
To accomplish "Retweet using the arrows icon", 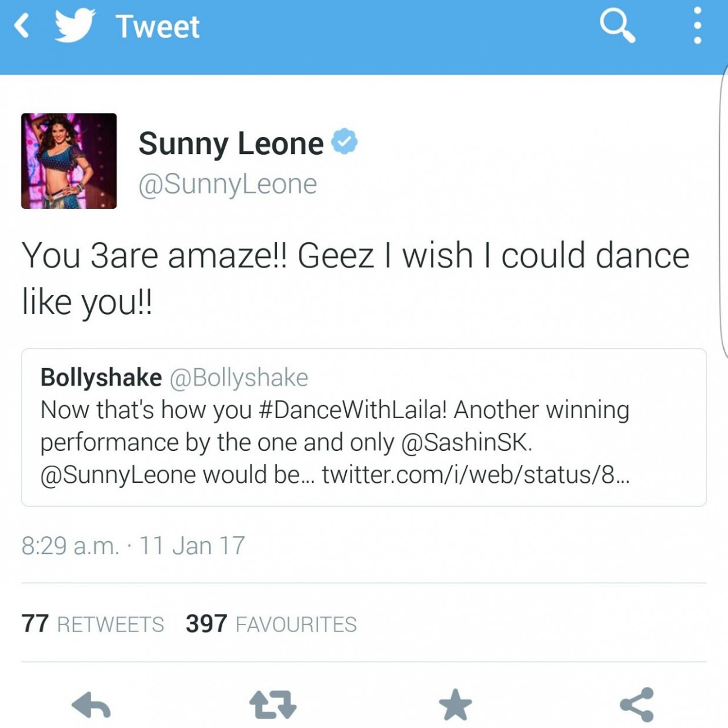I will point(273,704).
